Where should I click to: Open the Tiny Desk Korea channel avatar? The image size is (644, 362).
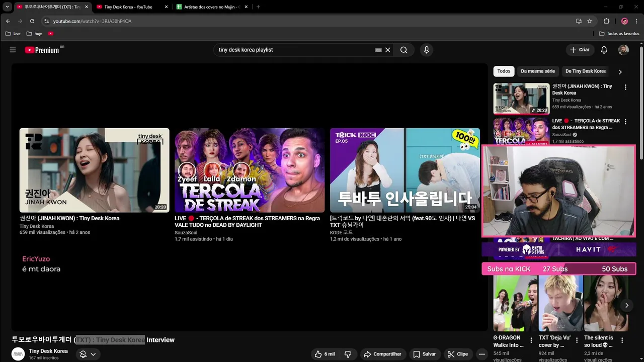click(x=18, y=354)
